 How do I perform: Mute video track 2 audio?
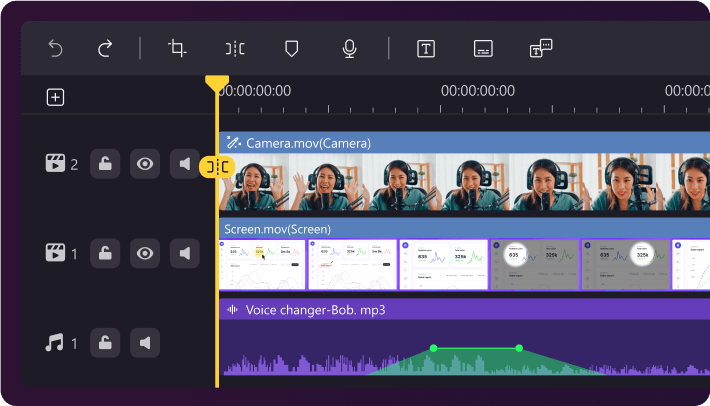coord(185,164)
